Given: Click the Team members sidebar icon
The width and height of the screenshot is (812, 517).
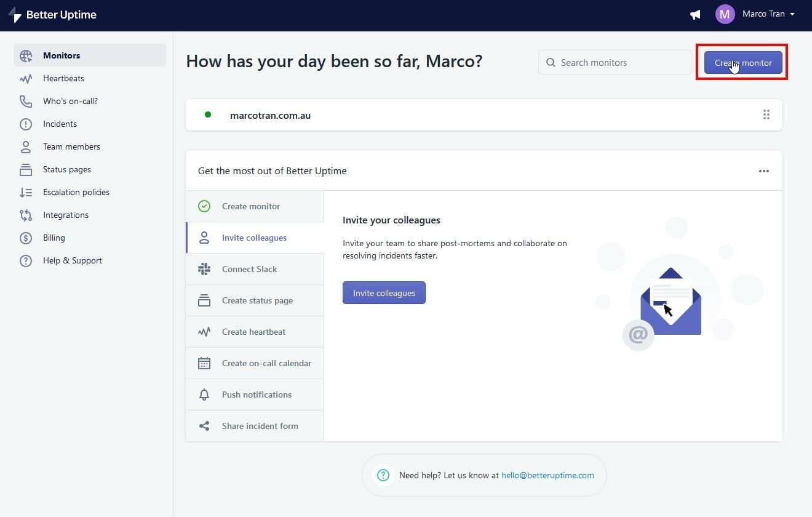Looking at the screenshot, I should tap(25, 146).
